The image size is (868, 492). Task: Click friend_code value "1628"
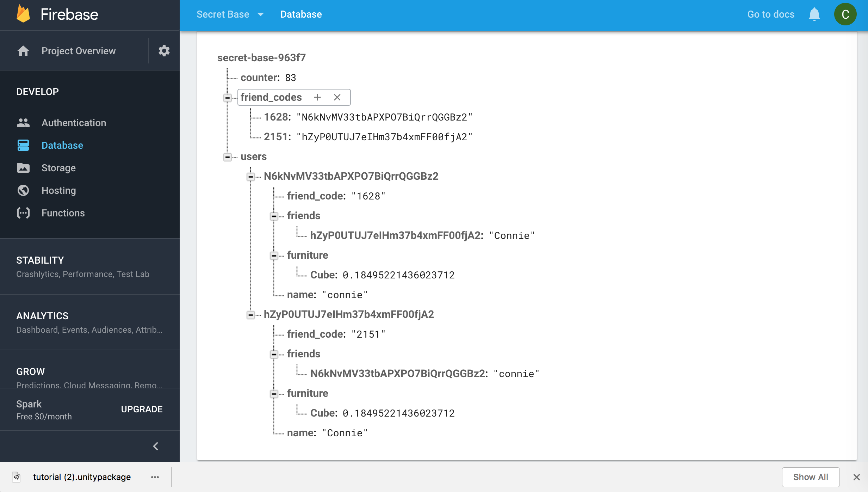[368, 196]
